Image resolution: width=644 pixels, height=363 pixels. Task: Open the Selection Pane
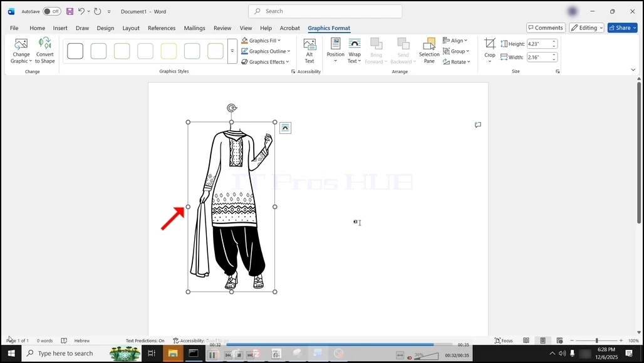[x=429, y=51]
